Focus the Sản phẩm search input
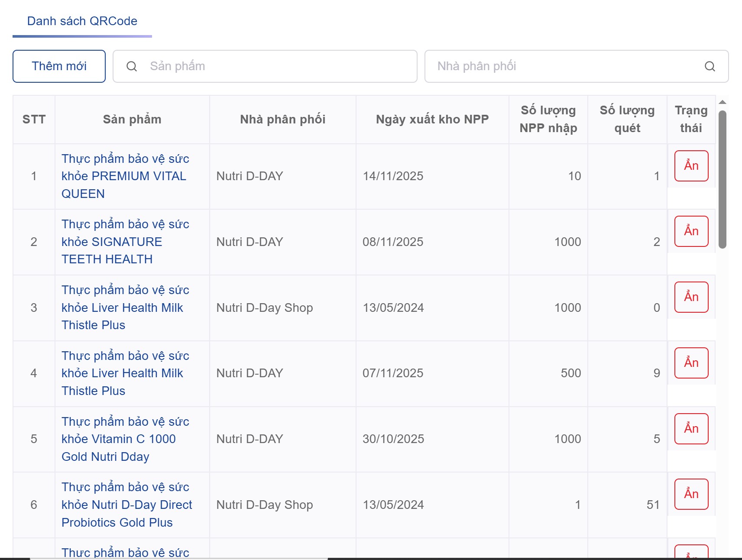The width and height of the screenshot is (742, 560). tap(277, 66)
